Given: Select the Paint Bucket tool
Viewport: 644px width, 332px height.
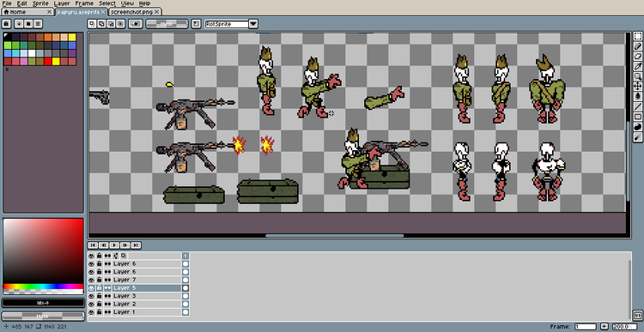Looking at the screenshot, I should (x=638, y=95).
